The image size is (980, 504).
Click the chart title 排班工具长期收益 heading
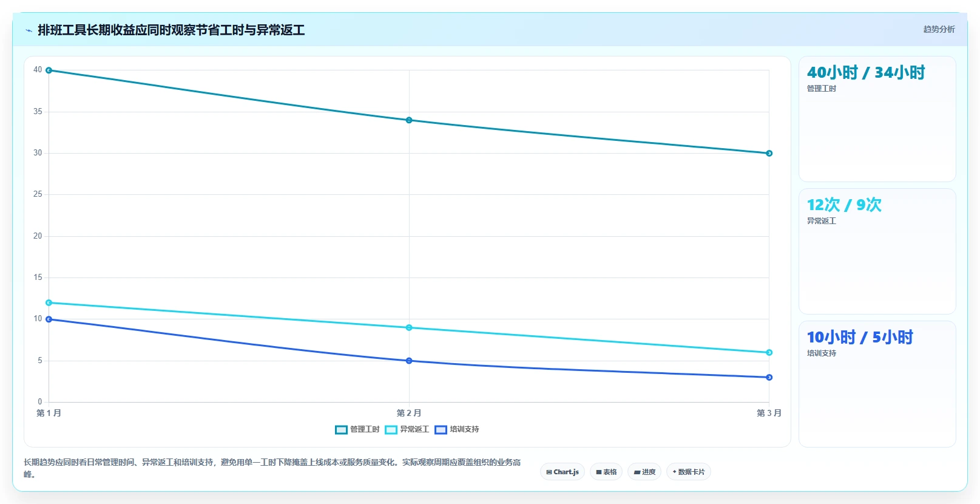171,30
